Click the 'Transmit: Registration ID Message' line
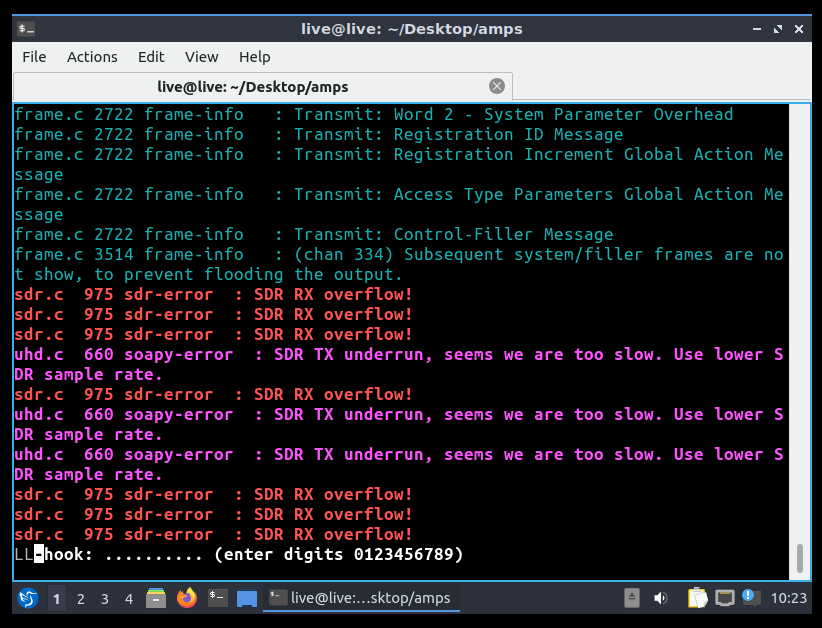 [x=319, y=134]
